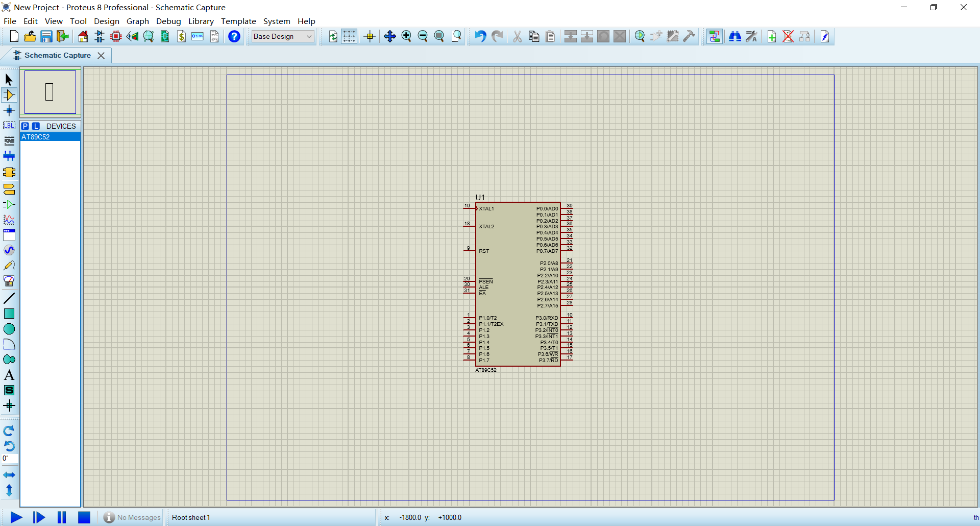Choose the Junction Dot mode tool

click(x=9, y=110)
